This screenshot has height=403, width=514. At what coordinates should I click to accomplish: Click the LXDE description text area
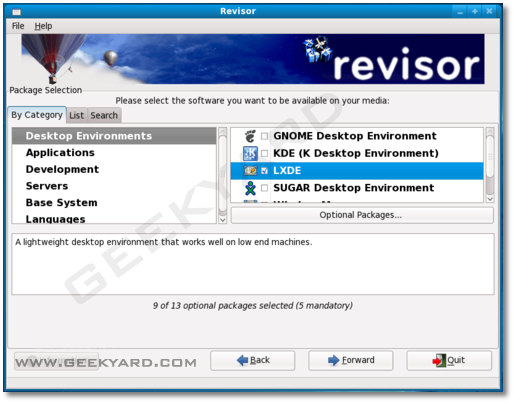tap(253, 264)
